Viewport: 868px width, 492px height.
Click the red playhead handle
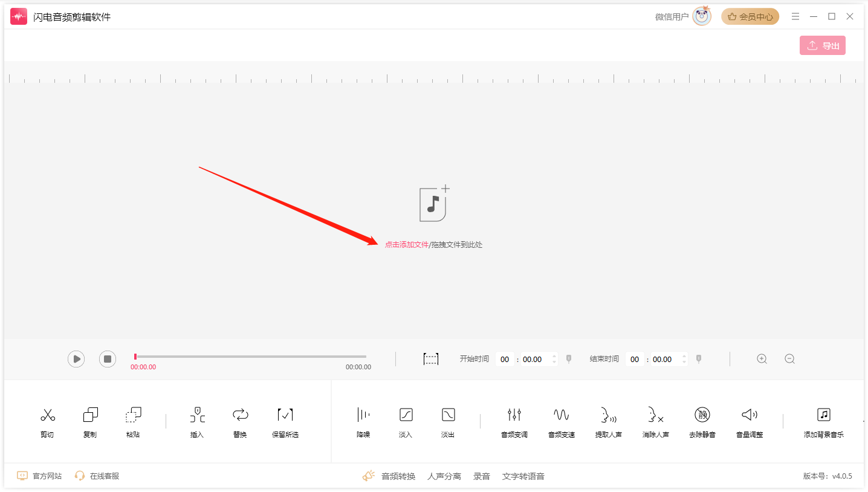pos(135,357)
